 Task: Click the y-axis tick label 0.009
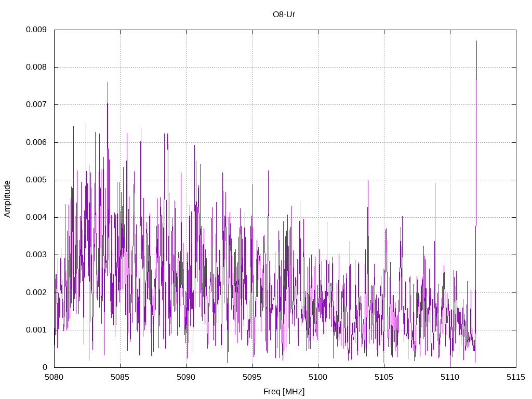pyautogui.click(x=36, y=30)
